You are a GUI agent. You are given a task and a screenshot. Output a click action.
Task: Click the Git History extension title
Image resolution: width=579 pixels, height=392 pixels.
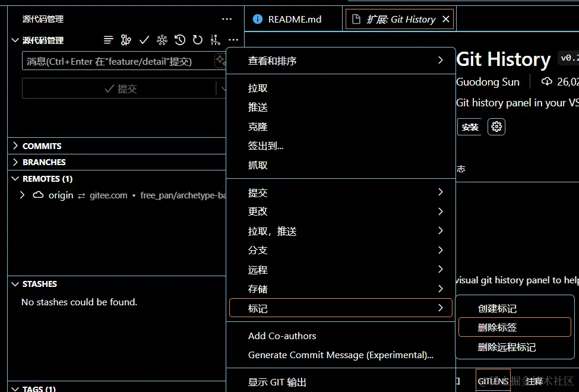504,59
